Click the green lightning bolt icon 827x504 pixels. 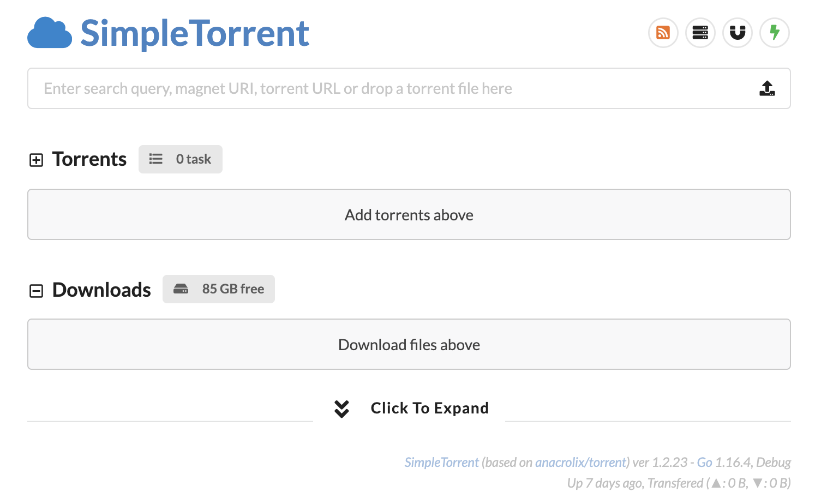click(774, 33)
